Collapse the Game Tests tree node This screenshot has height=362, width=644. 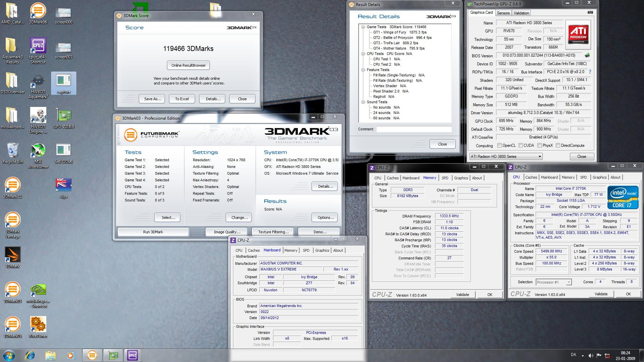tap(363, 27)
